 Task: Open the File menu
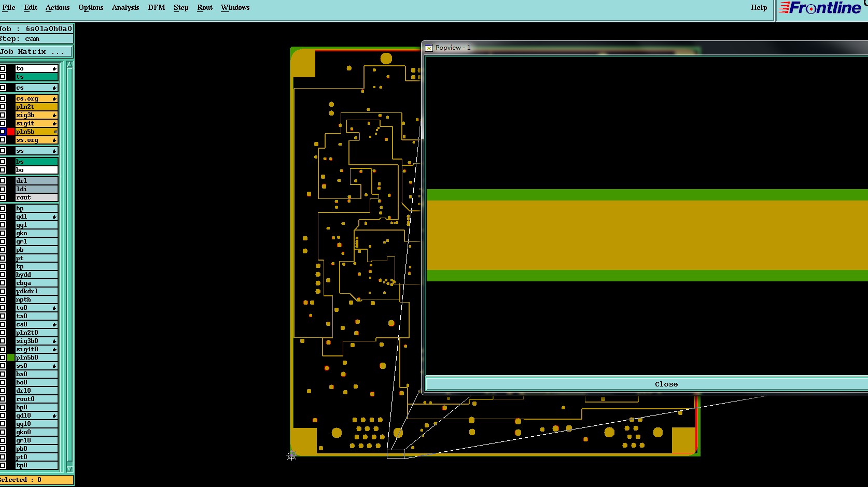[x=9, y=7]
